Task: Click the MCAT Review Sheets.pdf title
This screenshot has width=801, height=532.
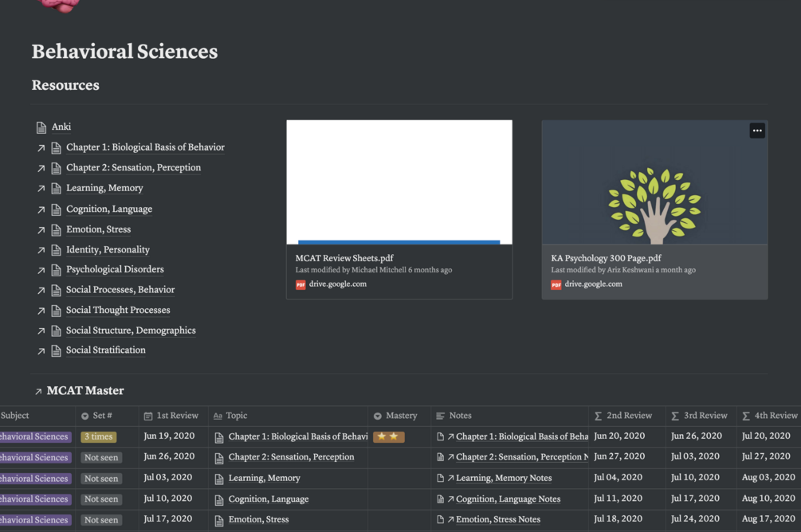Action: [344, 258]
